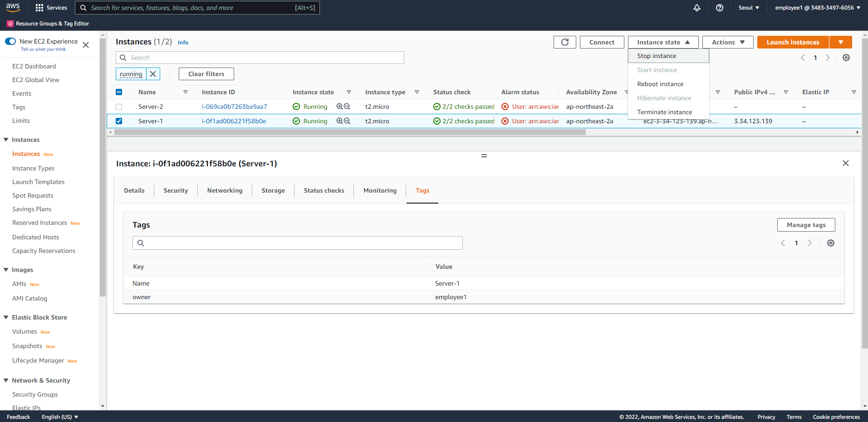The height and width of the screenshot is (422, 868).
Task: Open tags table preferences gear
Action: (831, 243)
